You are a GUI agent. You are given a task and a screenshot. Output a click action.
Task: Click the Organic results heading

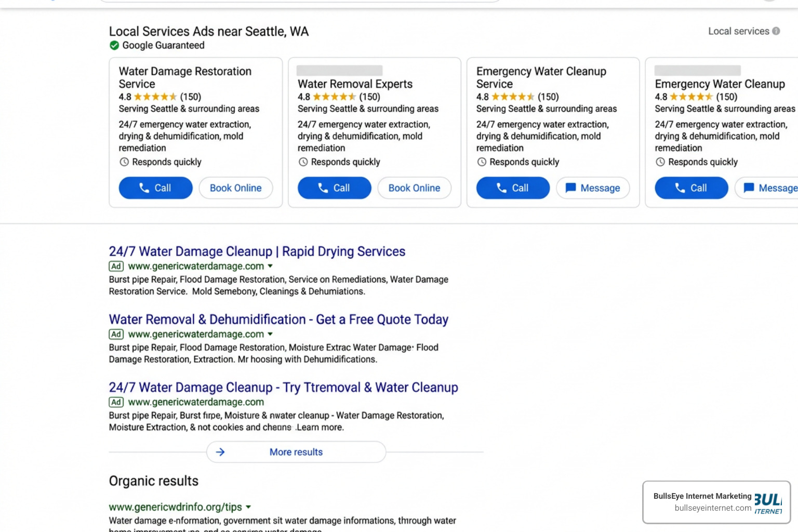tap(154, 481)
